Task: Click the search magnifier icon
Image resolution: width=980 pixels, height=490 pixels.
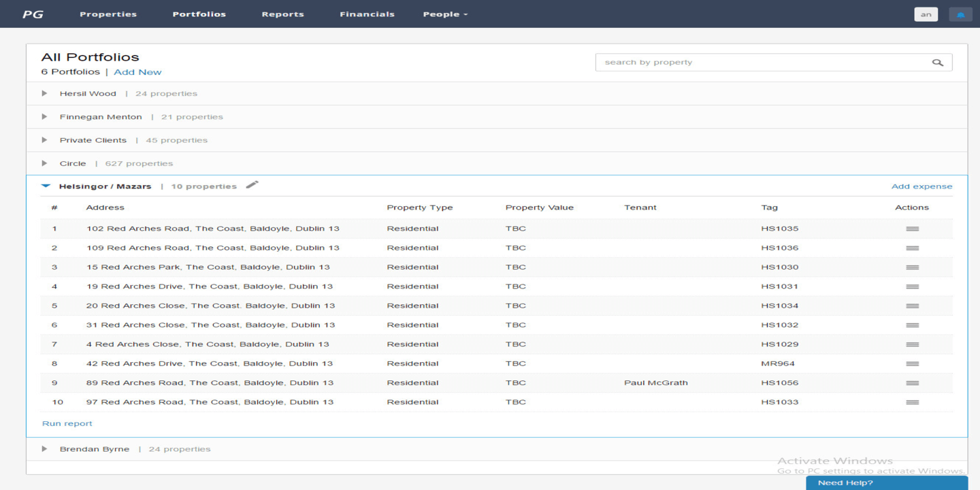Action: click(937, 63)
